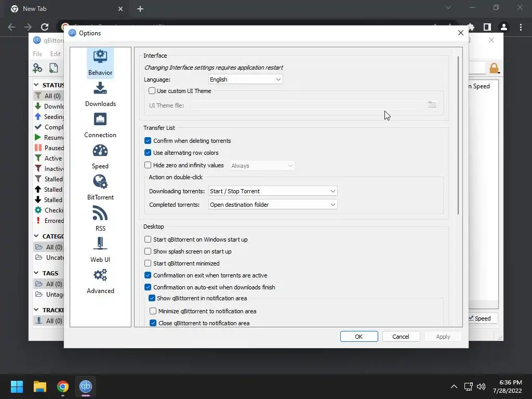The width and height of the screenshot is (532, 399).
Task: Open the Downloading torrents action dropdown
Action: tap(273, 191)
